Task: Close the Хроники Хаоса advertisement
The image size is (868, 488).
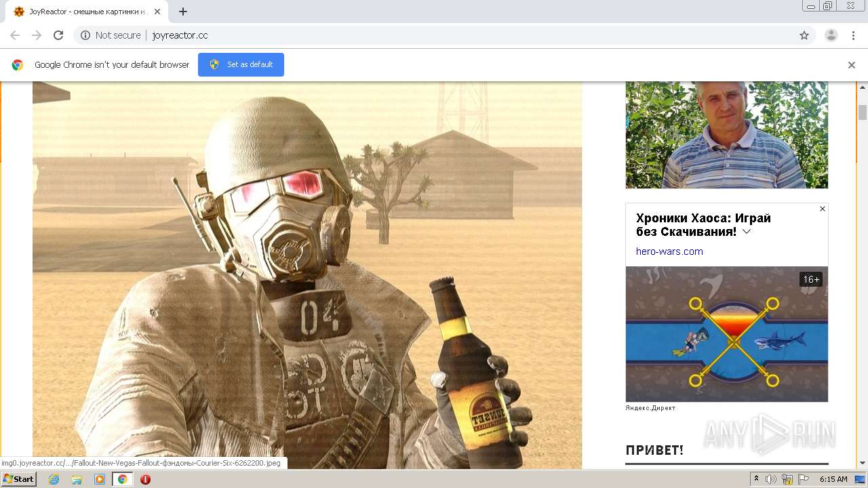Action: tap(823, 209)
